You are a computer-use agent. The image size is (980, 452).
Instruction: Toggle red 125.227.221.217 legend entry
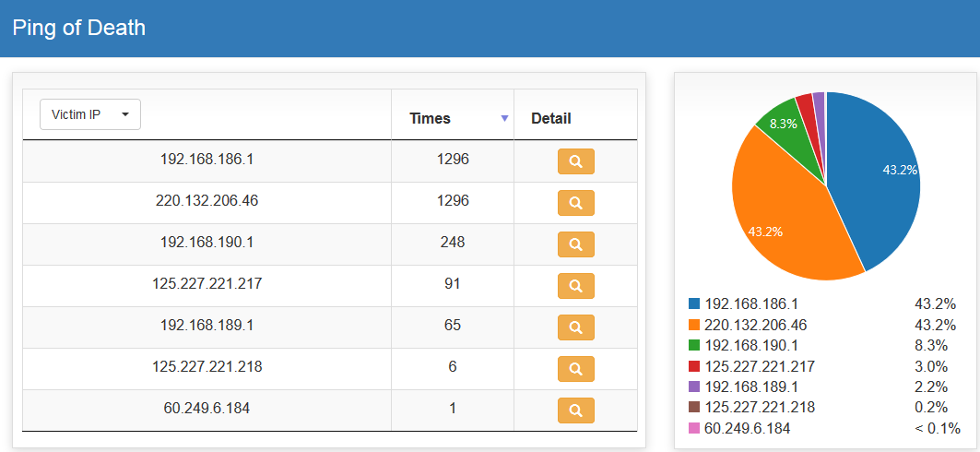759,366
